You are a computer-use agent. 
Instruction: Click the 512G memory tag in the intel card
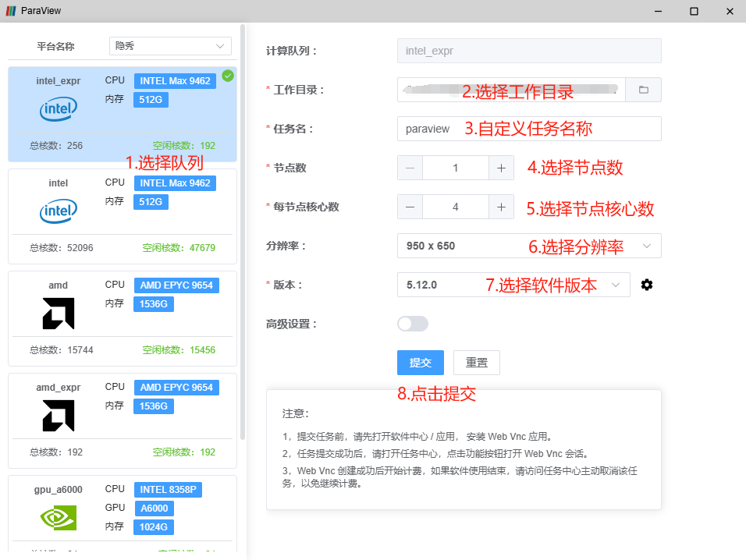151,202
